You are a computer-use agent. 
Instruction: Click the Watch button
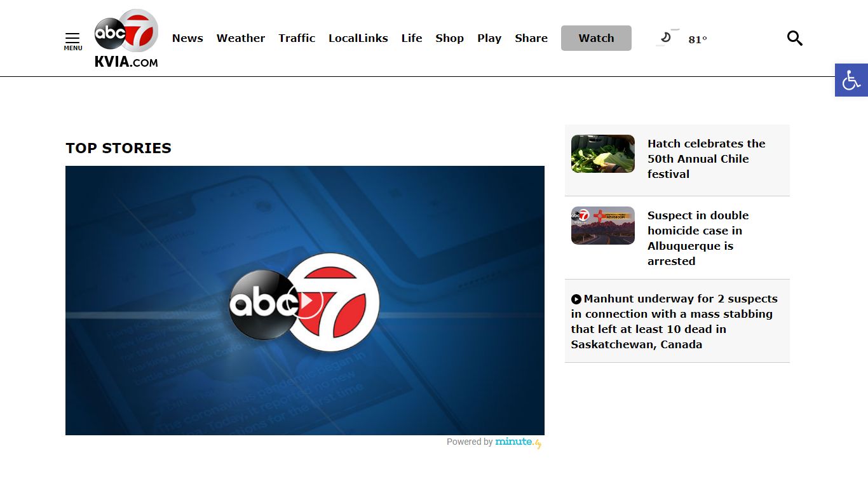pos(596,38)
